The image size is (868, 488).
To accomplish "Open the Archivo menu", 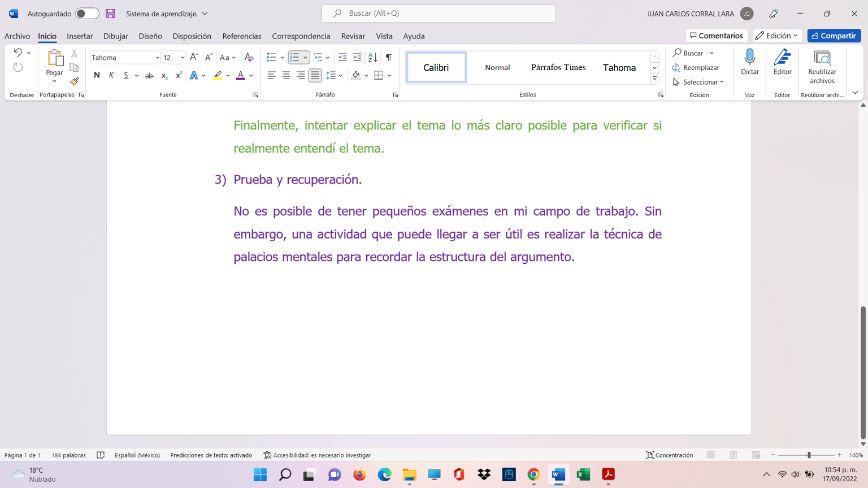I will pyautogui.click(x=18, y=36).
